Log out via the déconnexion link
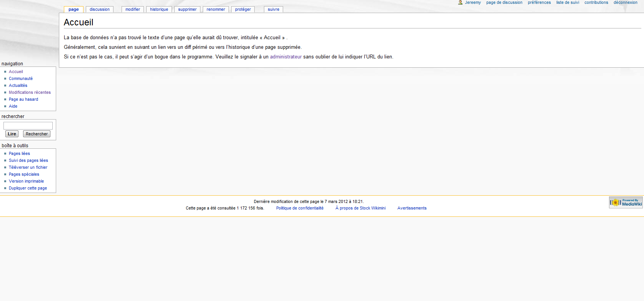The width and height of the screenshot is (644, 301). pos(625,3)
